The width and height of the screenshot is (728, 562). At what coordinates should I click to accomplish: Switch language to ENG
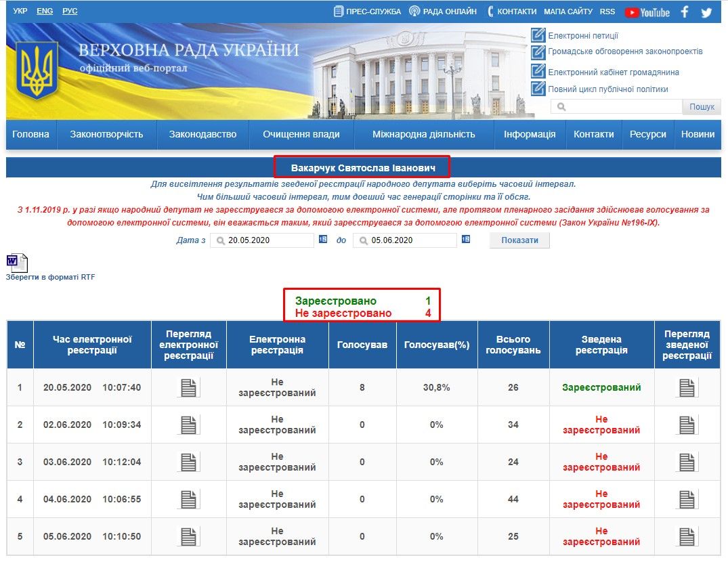pyautogui.click(x=45, y=12)
